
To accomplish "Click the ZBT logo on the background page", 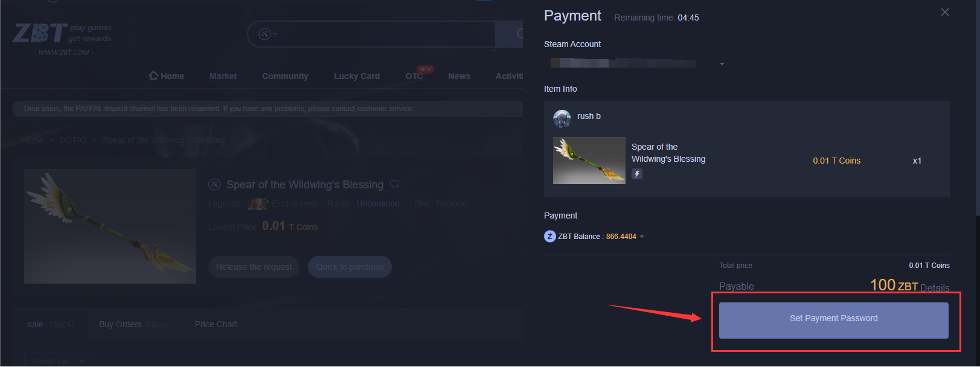I will point(62,39).
